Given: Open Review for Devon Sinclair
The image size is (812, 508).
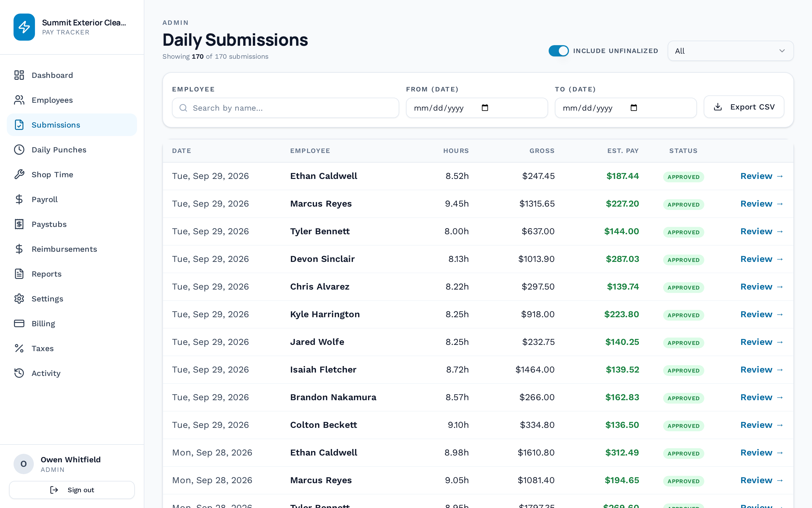Looking at the screenshot, I should 762,259.
